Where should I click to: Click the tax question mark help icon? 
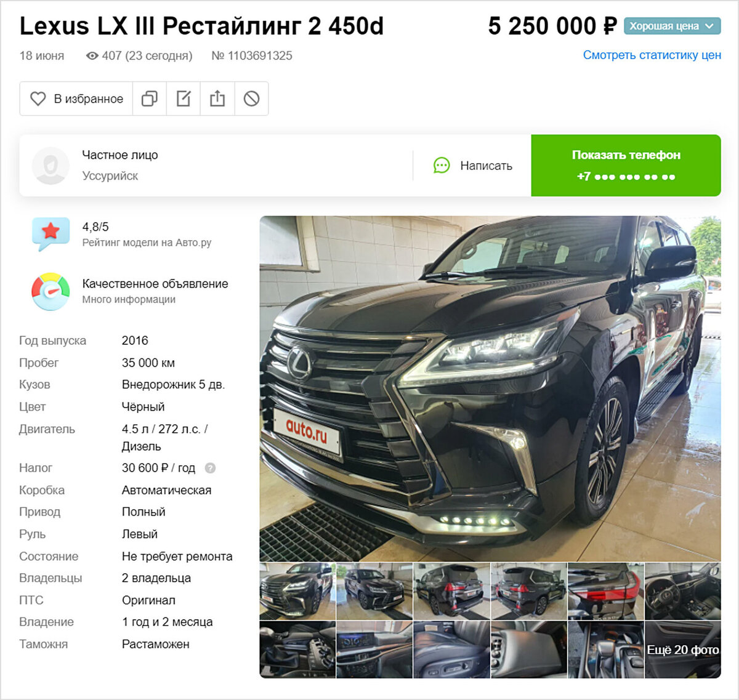point(210,468)
